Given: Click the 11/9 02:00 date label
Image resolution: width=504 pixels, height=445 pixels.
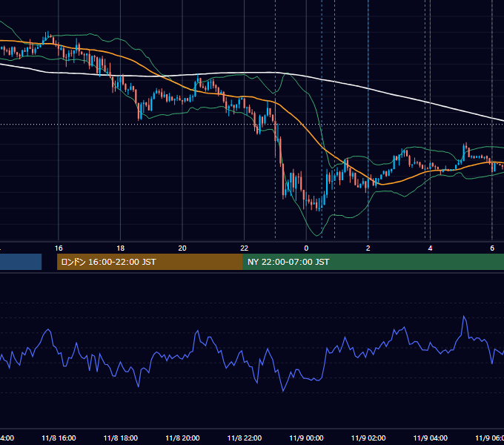Looking at the screenshot, I should click(x=368, y=438).
